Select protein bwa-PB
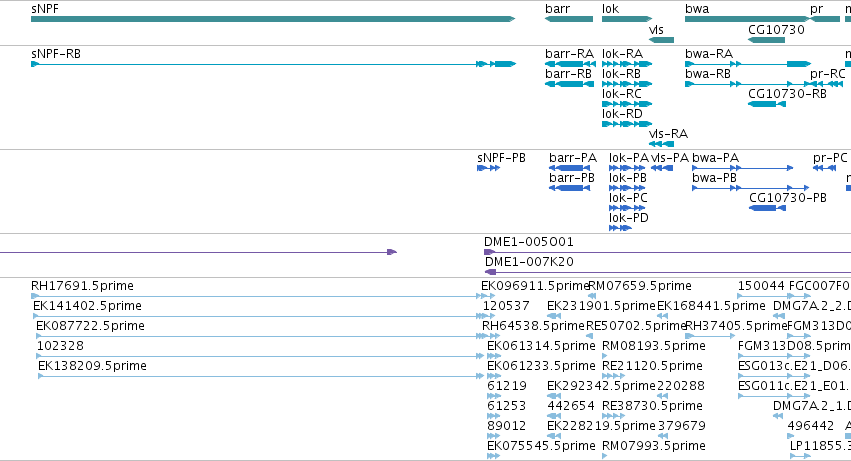The image size is (851, 461). (x=714, y=178)
